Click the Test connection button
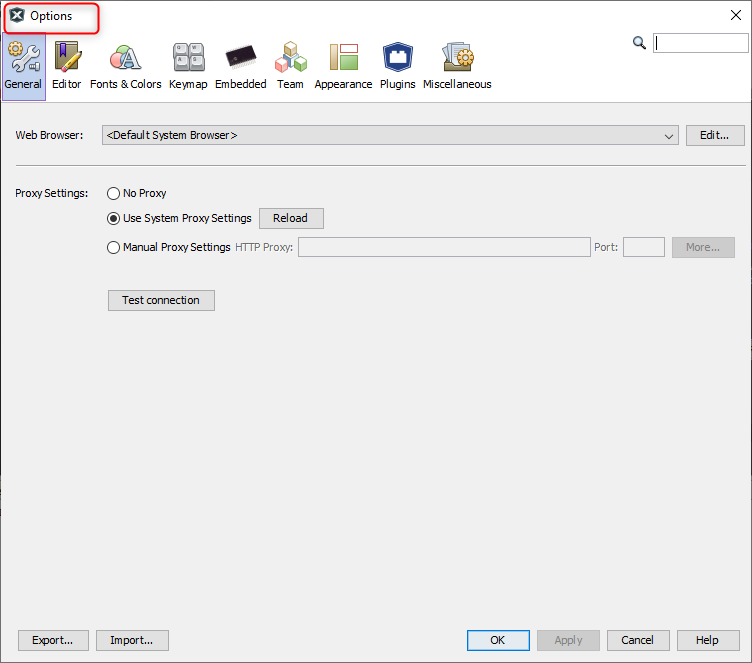The image size is (752, 663). [x=161, y=300]
